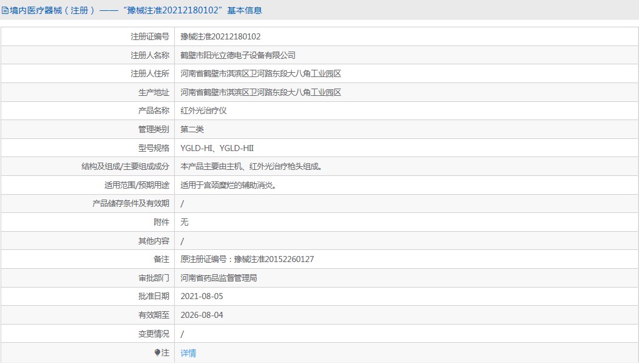
Task: Click the 注册人住所 address value
Action: tap(261, 74)
